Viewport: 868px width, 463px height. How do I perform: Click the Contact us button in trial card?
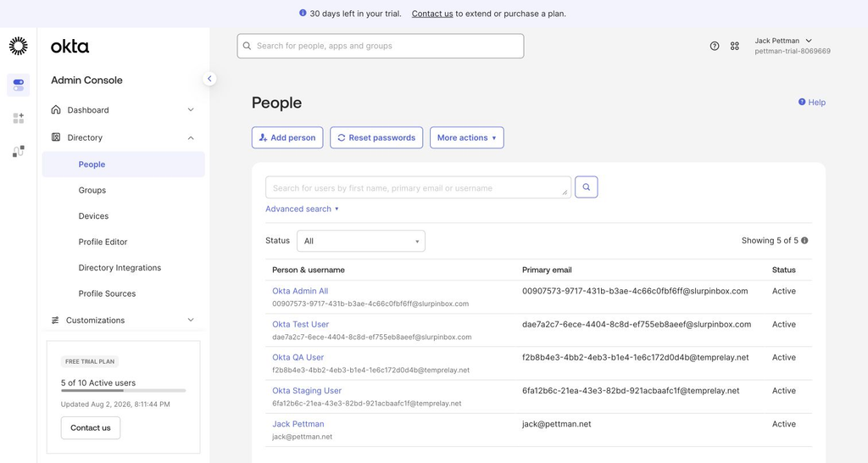click(90, 427)
